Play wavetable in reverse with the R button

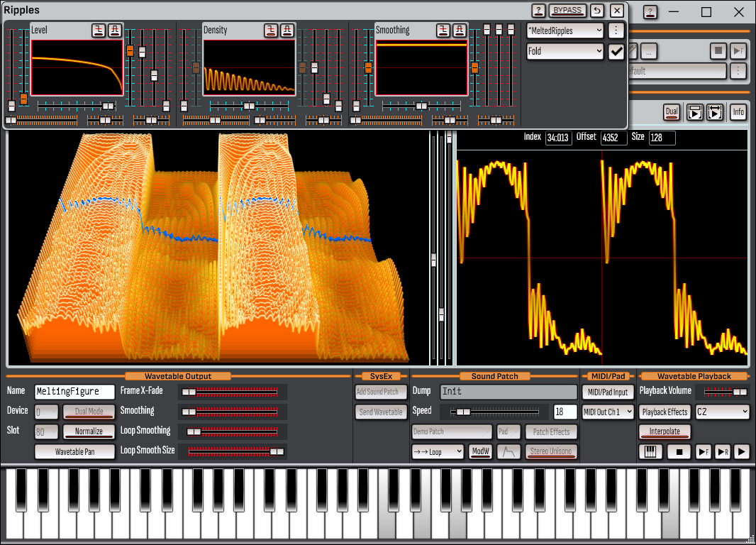tap(723, 451)
